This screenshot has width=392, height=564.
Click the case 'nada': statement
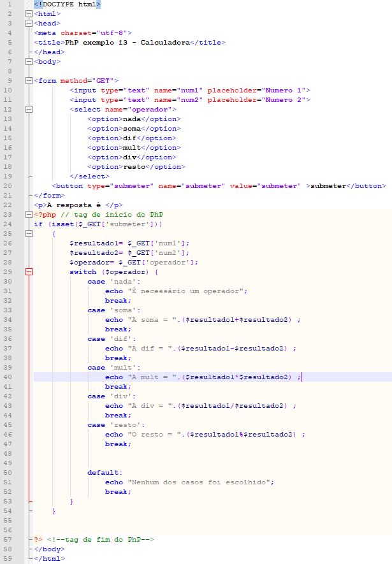(114, 282)
